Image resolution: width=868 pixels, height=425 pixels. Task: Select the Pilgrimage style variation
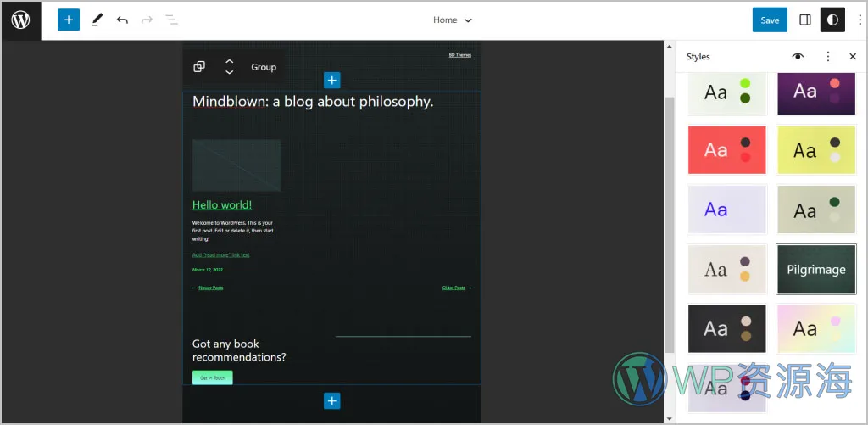coord(815,270)
